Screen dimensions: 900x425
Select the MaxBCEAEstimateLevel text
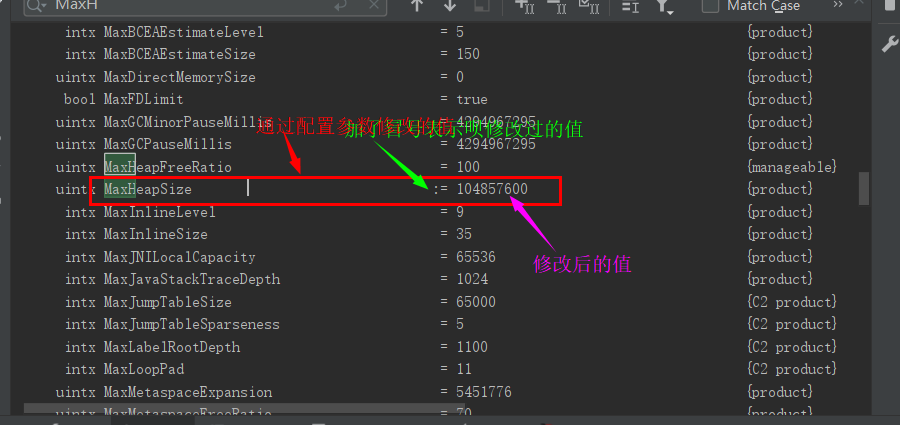coord(184,32)
